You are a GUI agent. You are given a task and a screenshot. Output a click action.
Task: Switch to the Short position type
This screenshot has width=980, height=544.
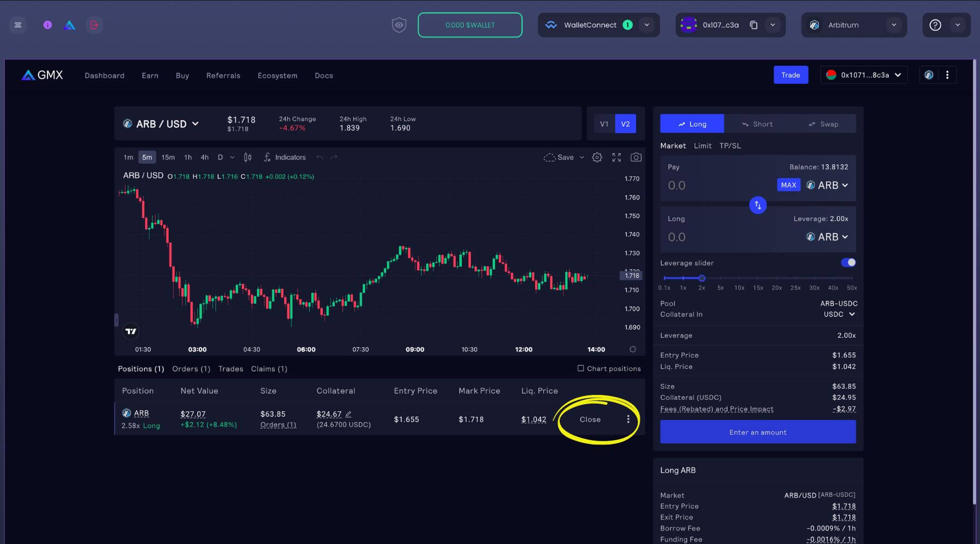[x=757, y=123]
